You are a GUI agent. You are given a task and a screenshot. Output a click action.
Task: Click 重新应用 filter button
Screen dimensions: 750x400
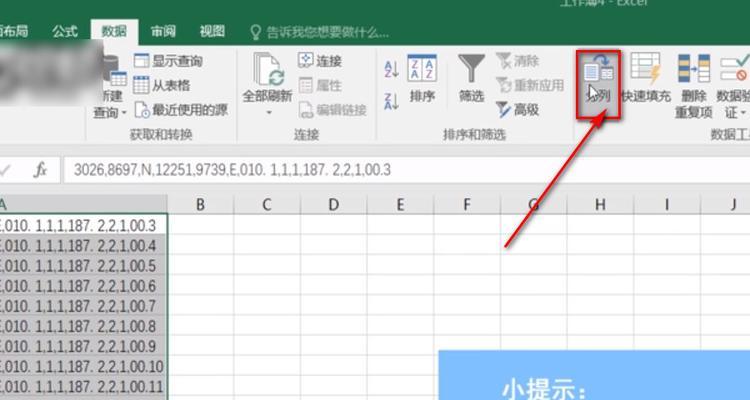[x=530, y=85]
